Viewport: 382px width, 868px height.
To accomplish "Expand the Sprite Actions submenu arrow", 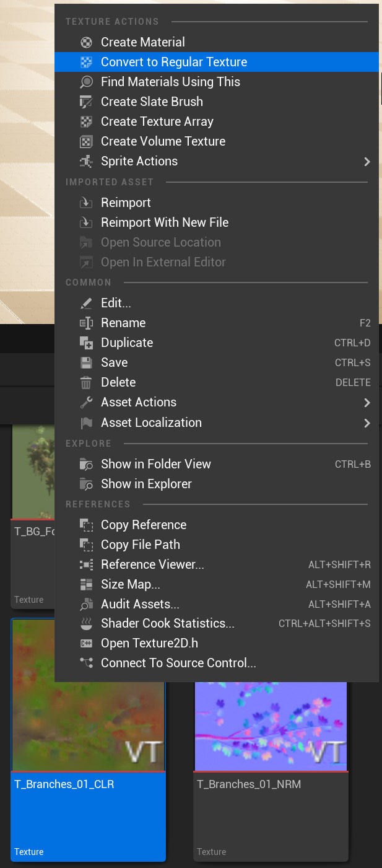I will [x=367, y=161].
